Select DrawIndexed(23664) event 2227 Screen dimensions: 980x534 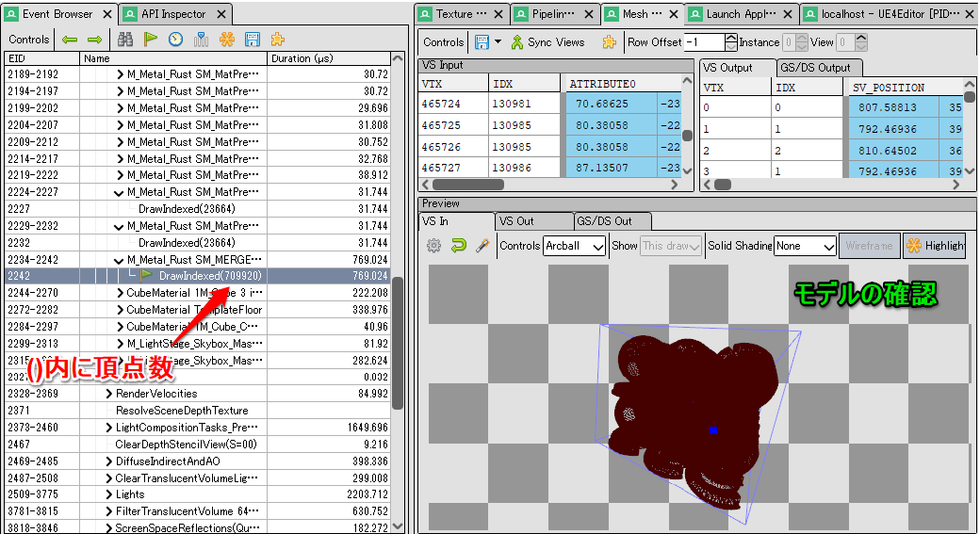pyautogui.click(x=198, y=209)
